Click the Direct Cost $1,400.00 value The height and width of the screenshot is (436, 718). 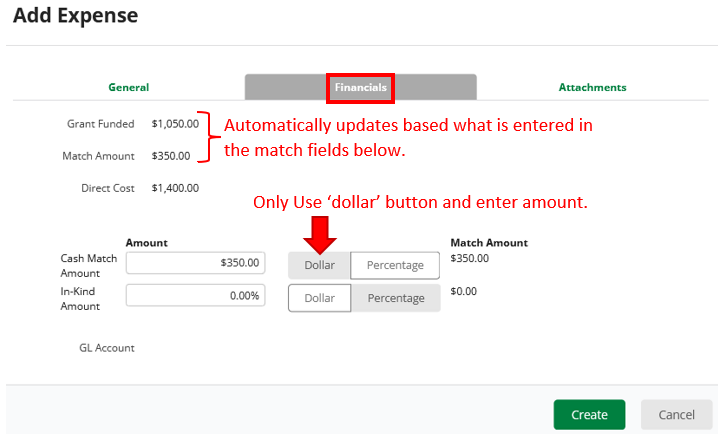point(175,187)
